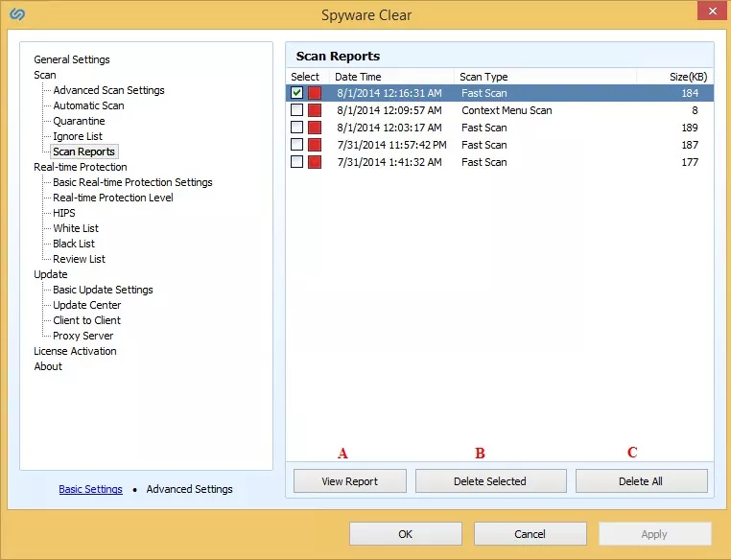Select checkbox for 12:03:17 AM report

point(297,128)
